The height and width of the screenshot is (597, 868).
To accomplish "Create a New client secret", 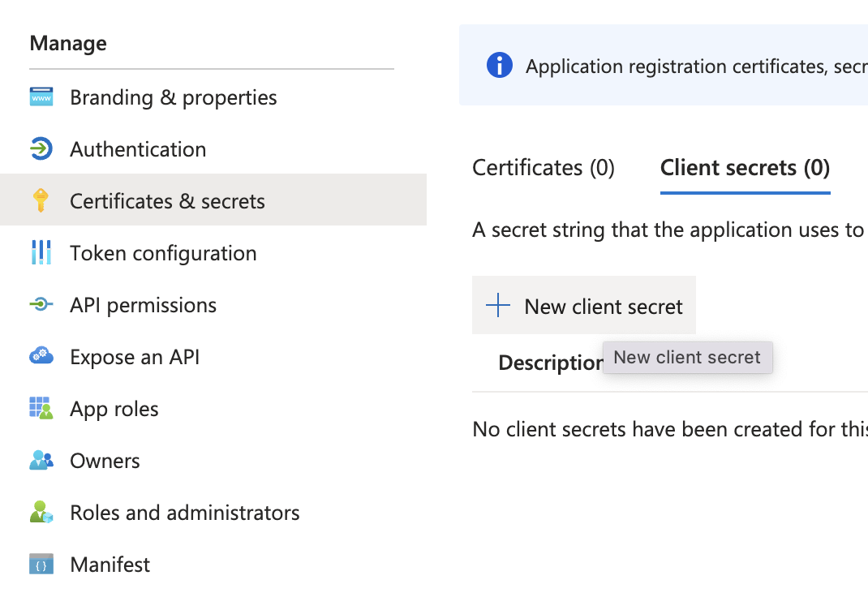I will pos(584,306).
